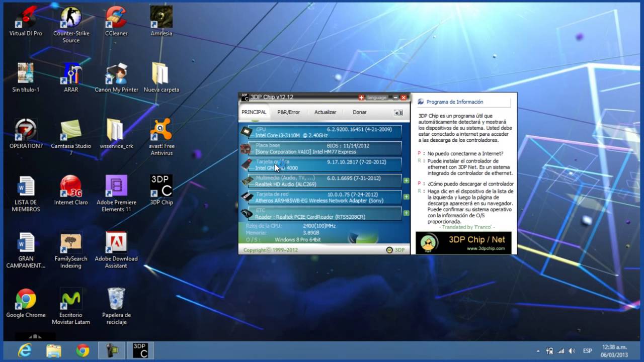Click the Programa de Información heading

[455, 102]
